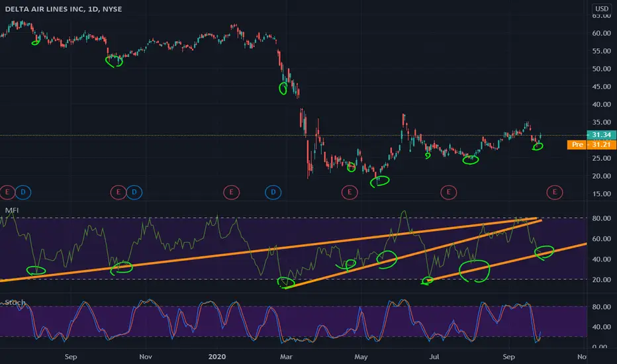Click the Delta Air Lines symbol title
This screenshot has width=617, height=364.
coord(64,9)
